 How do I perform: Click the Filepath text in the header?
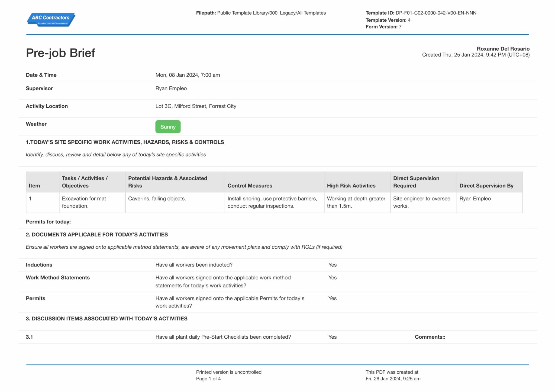click(x=261, y=13)
